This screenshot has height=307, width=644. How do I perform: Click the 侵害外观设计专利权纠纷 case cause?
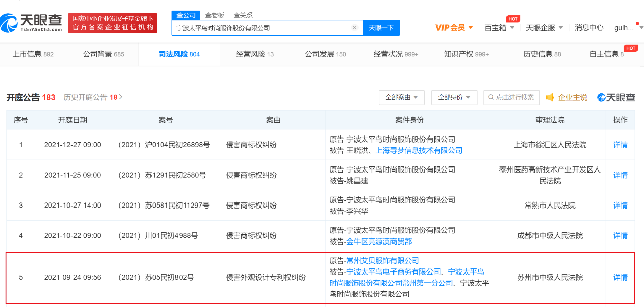click(266, 277)
